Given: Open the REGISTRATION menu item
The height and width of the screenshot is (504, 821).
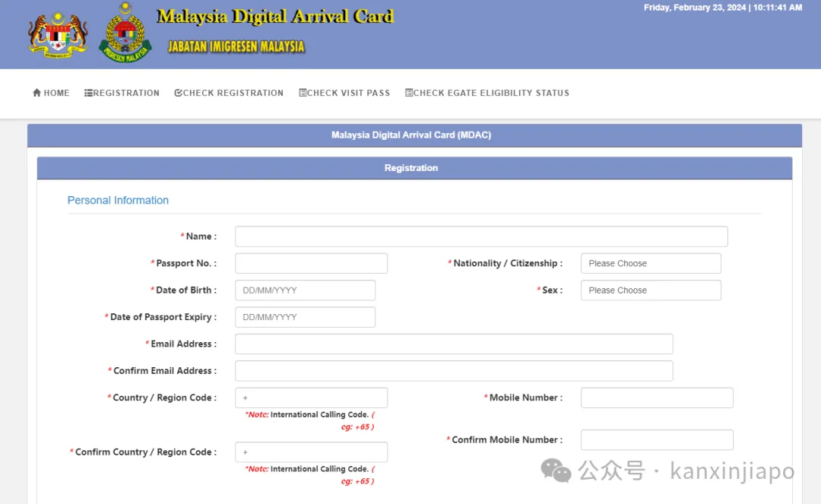Looking at the screenshot, I should [x=122, y=93].
